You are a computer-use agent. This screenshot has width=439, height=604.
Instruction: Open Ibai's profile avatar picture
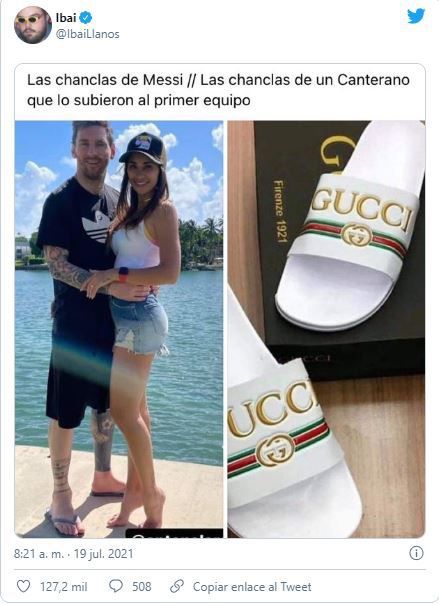click(33, 25)
